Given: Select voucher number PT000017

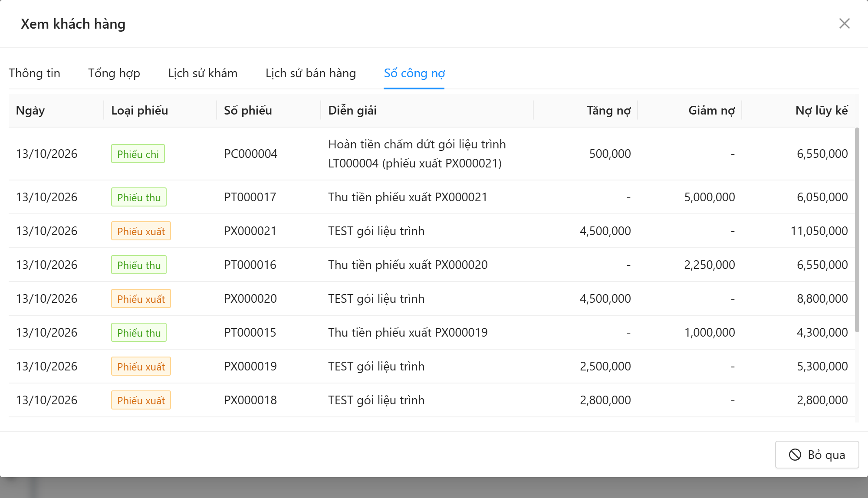Looking at the screenshot, I should pos(250,197).
